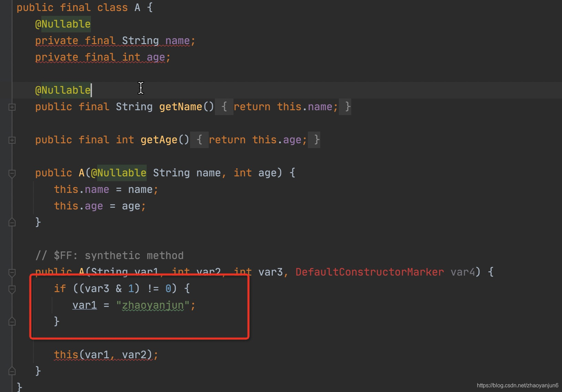Expand the folded getAge() method

[x=12, y=140]
